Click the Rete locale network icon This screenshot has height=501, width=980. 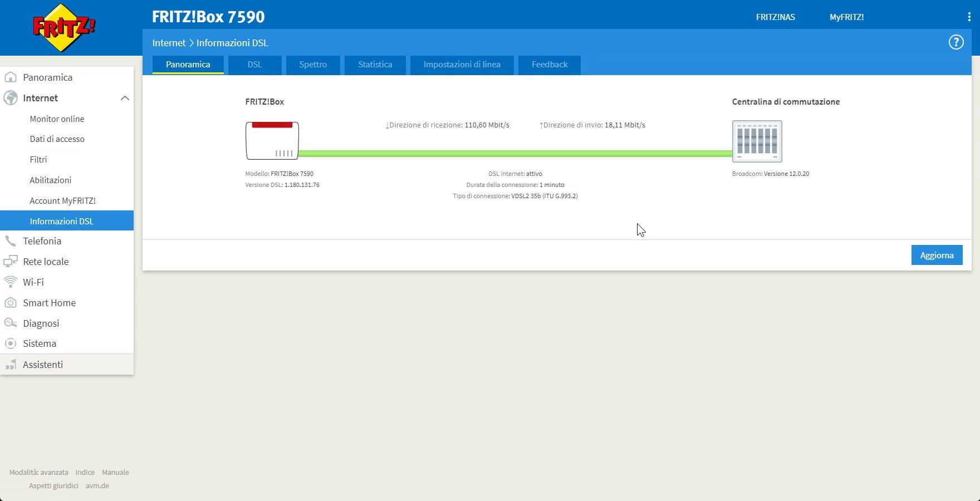click(x=10, y=262)
